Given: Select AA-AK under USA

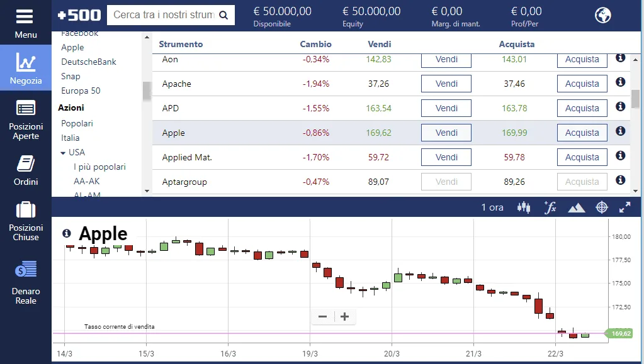Looking at the screenshot, I should (87, 182).
